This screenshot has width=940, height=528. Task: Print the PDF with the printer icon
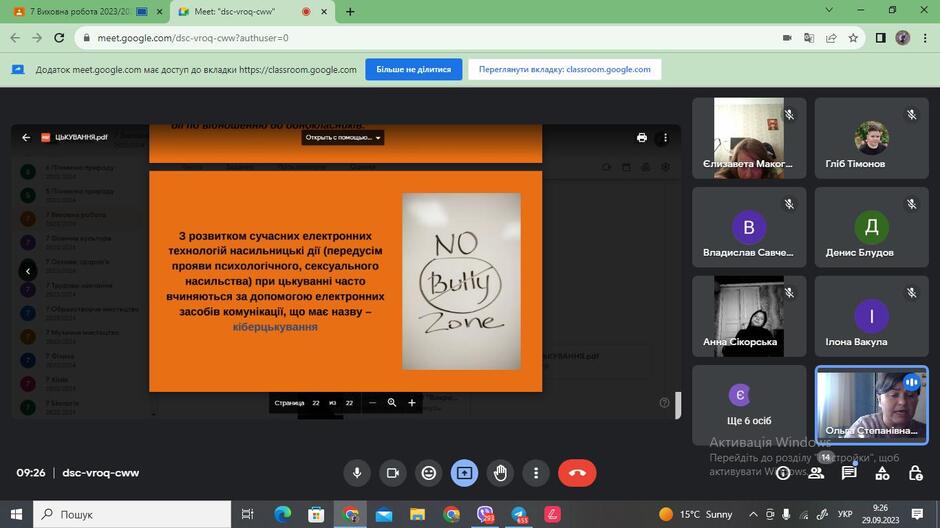[x=641, y=137]
